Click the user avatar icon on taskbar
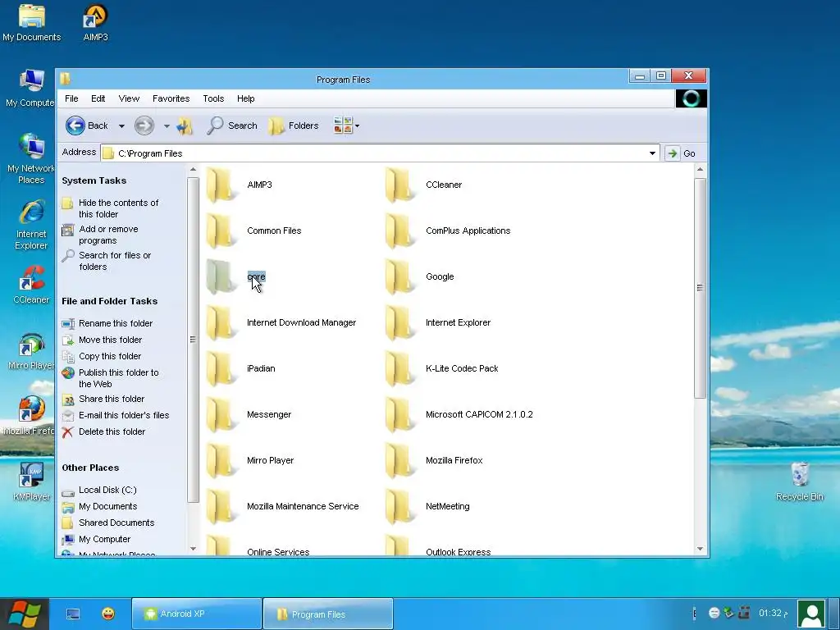840x630 pixels. 811,614
